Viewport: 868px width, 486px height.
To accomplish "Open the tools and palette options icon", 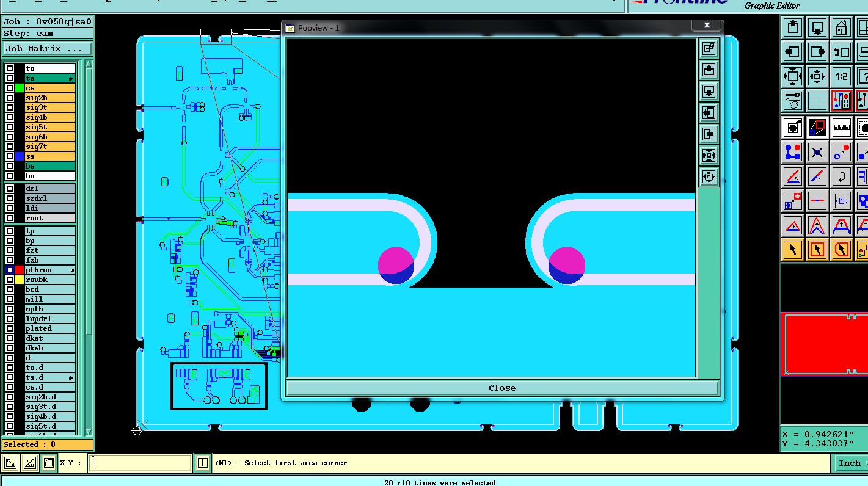I will coord(793,101).
